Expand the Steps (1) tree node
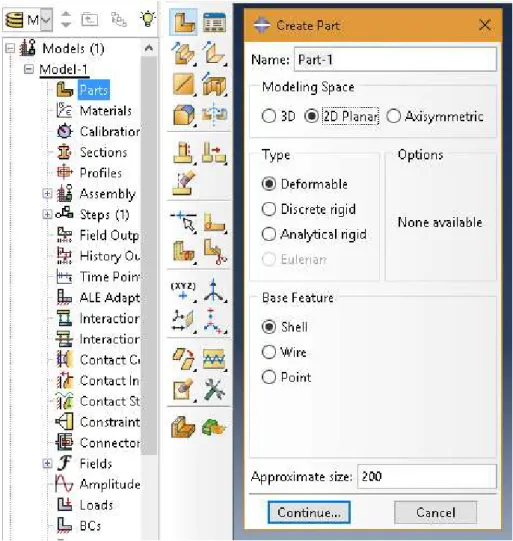513x541 pixels. coord(47,214)
